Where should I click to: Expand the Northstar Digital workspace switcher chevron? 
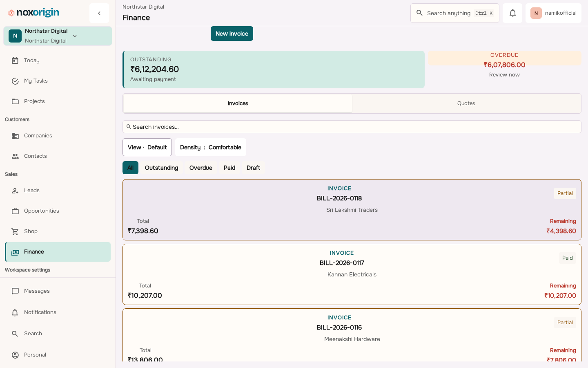pos(75,36)
